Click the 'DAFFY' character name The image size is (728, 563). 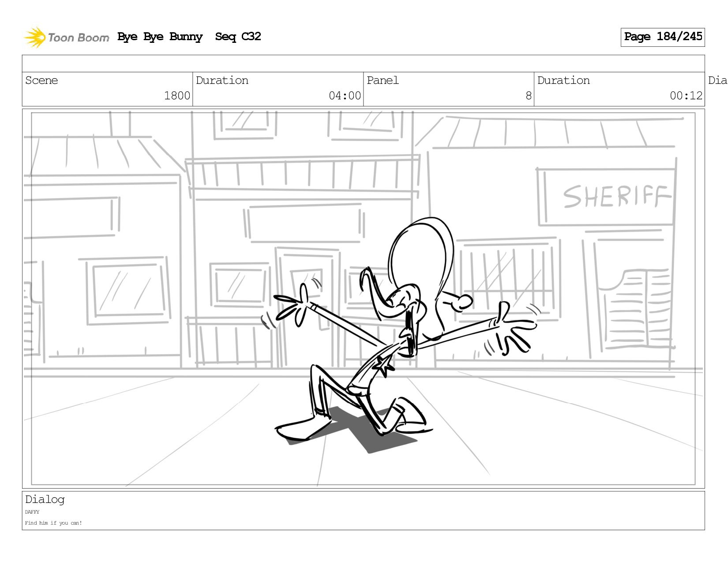32,512
